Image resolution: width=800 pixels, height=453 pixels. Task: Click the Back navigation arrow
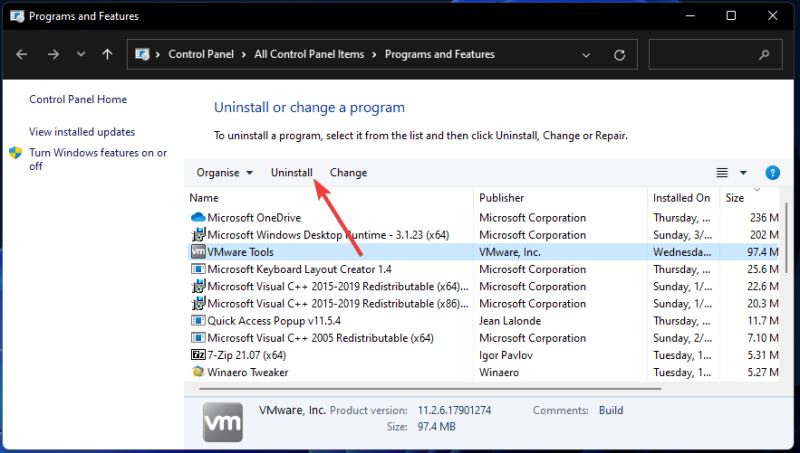[21, 54]
